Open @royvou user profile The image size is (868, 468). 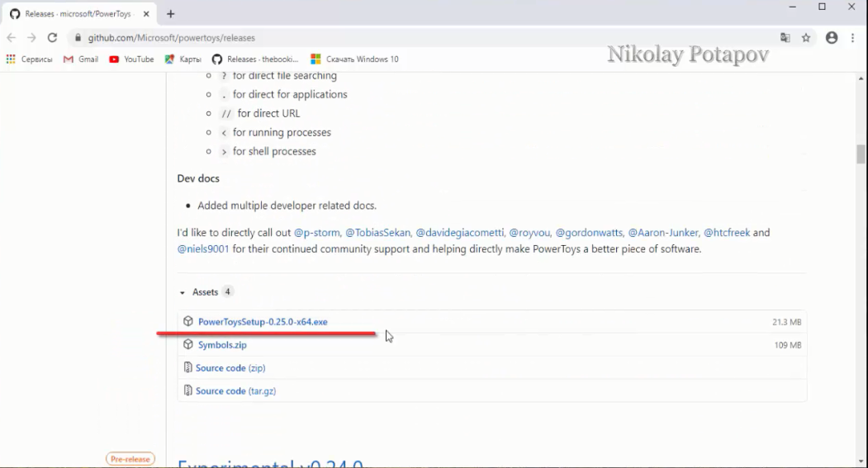click(529, 233)
